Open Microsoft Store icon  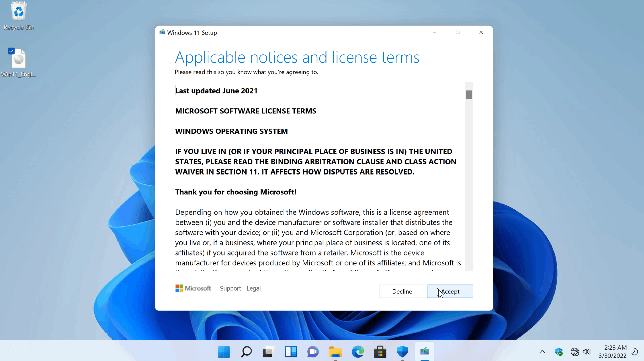pyautogui.click(x=380, y=352)
